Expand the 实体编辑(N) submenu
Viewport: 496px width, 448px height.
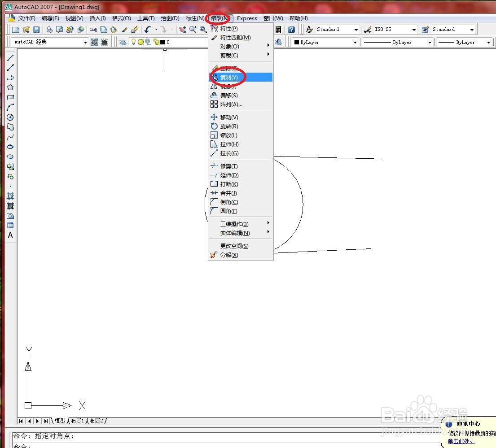click(241, 233)
